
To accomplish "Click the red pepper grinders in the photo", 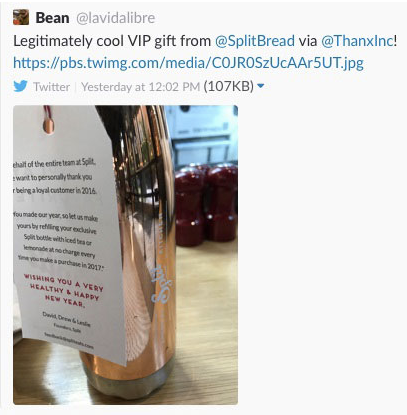I will click(206, 203).
